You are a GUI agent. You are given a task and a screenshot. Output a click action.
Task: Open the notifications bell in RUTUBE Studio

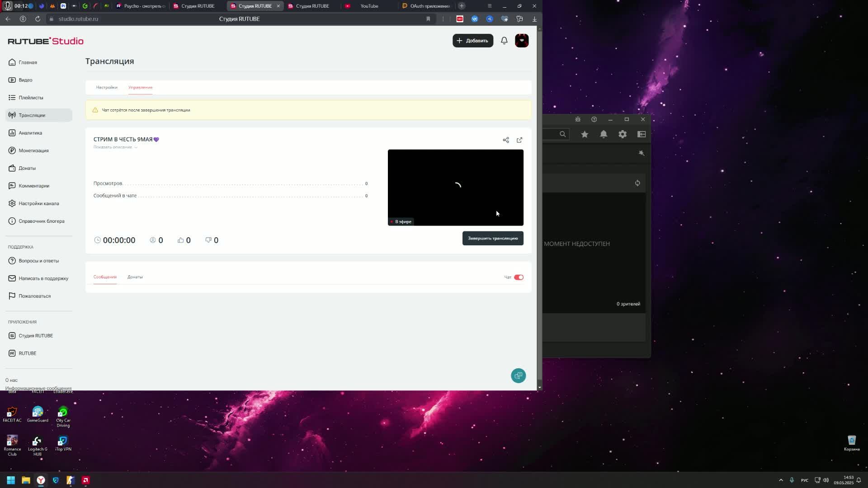[x=504, y=41]
